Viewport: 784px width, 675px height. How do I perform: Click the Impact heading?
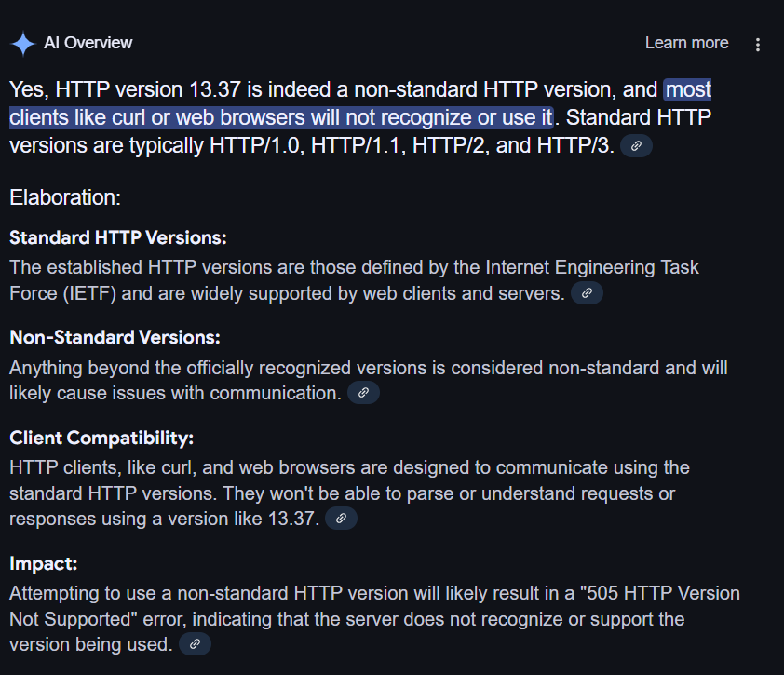coord(44,563)
